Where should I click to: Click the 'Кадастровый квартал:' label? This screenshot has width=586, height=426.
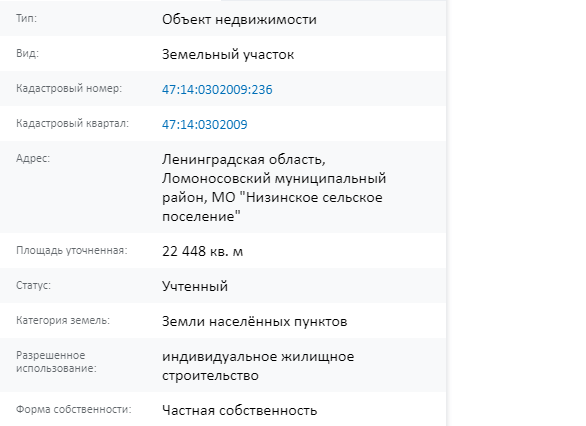point(72,123)
